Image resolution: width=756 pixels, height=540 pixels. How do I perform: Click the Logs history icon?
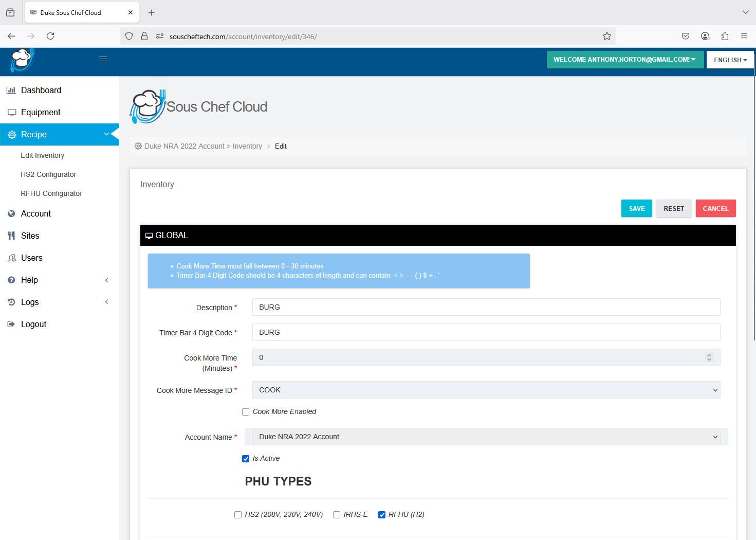[11, 302]
